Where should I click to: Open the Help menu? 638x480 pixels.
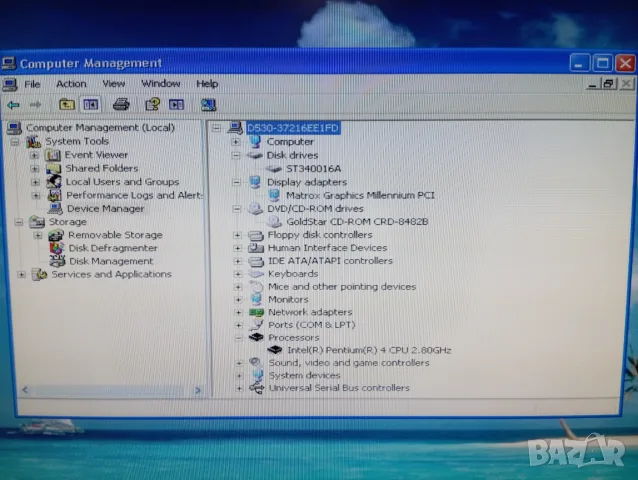point(207,84)
